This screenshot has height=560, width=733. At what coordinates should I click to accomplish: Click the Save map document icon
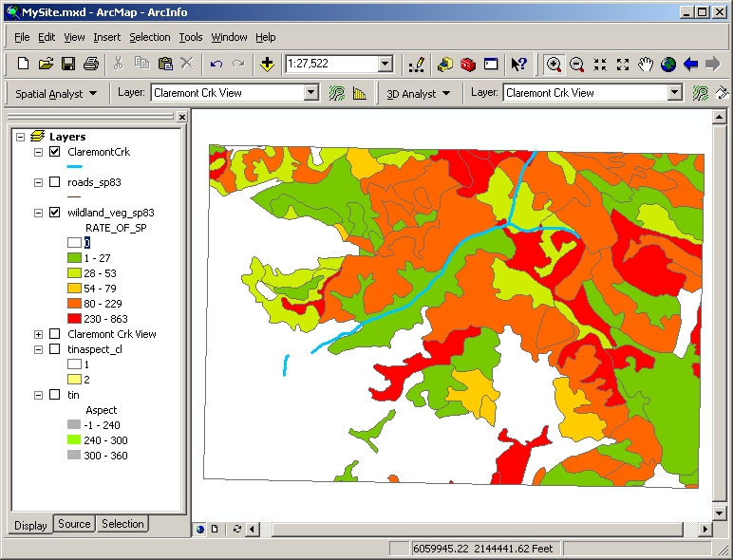pyautogui.click(x=68, y=65)
